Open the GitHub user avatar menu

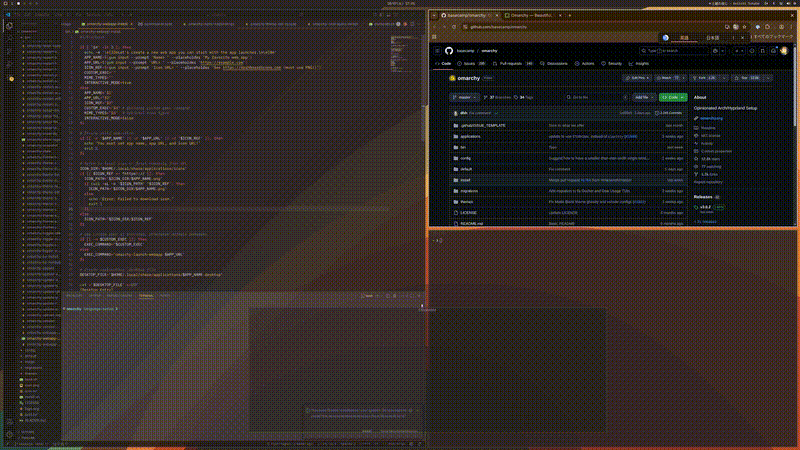(784, 51)
